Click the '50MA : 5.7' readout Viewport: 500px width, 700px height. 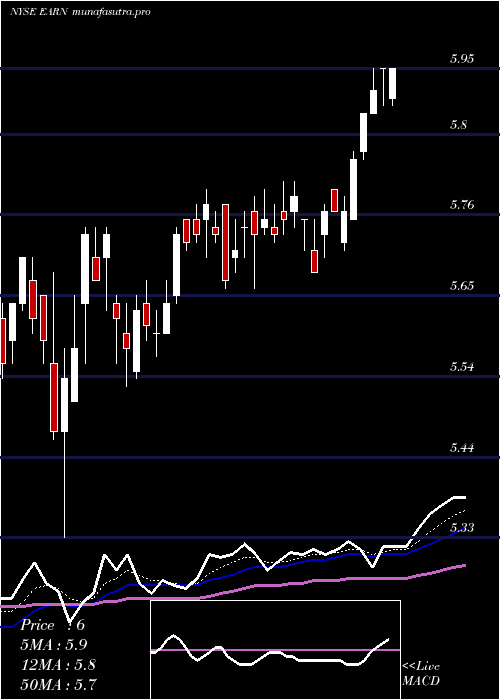click(x=59, y=685)
